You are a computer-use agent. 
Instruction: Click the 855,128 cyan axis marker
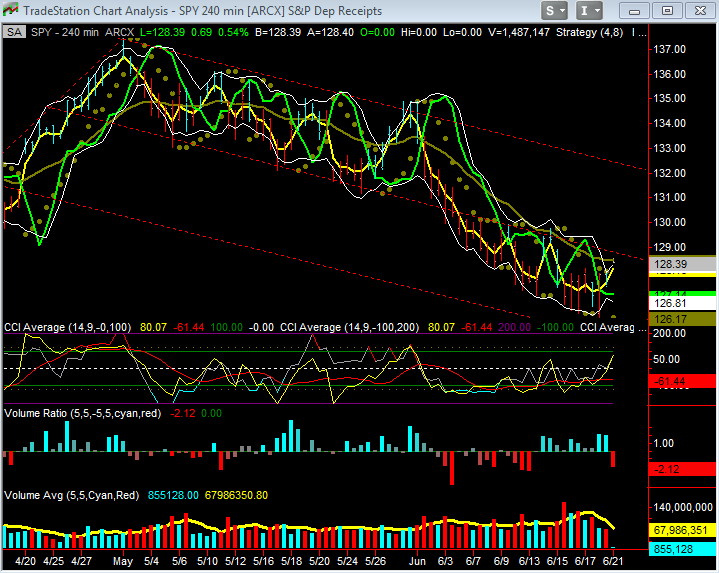tap(682, 549)
